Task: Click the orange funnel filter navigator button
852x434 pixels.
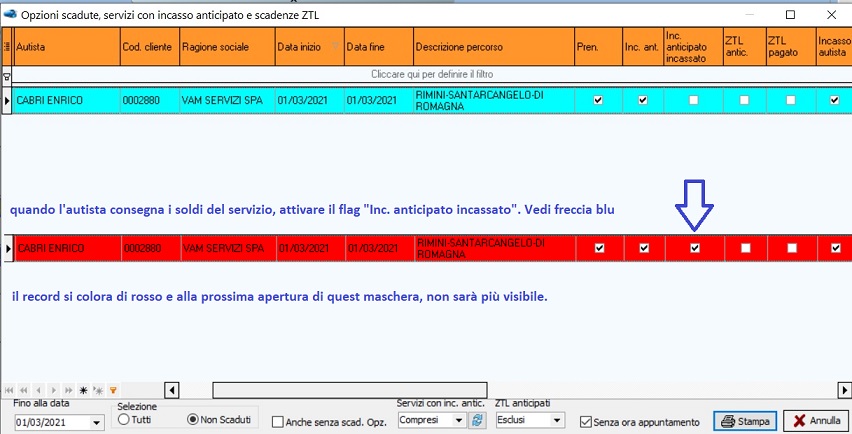Action: point(113,390)
